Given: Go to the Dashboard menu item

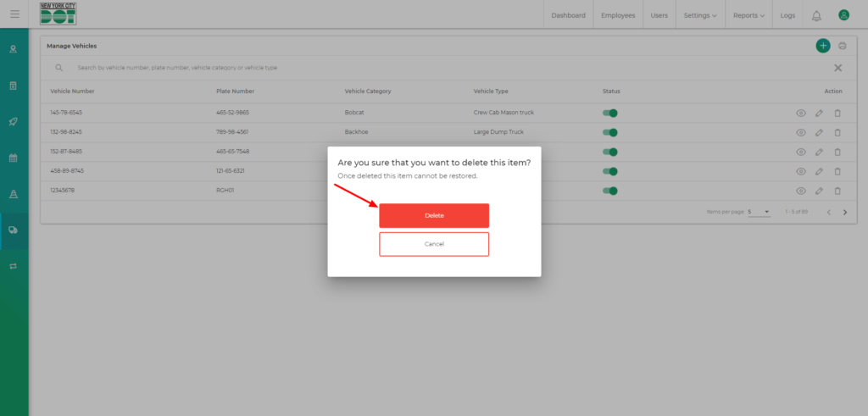Looking at the screenshot, I should (x=568, y=15).
